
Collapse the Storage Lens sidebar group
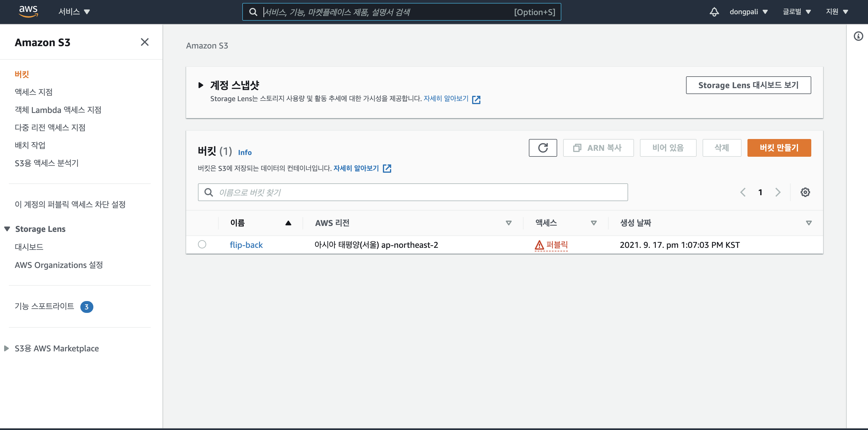tap(7, 229)
